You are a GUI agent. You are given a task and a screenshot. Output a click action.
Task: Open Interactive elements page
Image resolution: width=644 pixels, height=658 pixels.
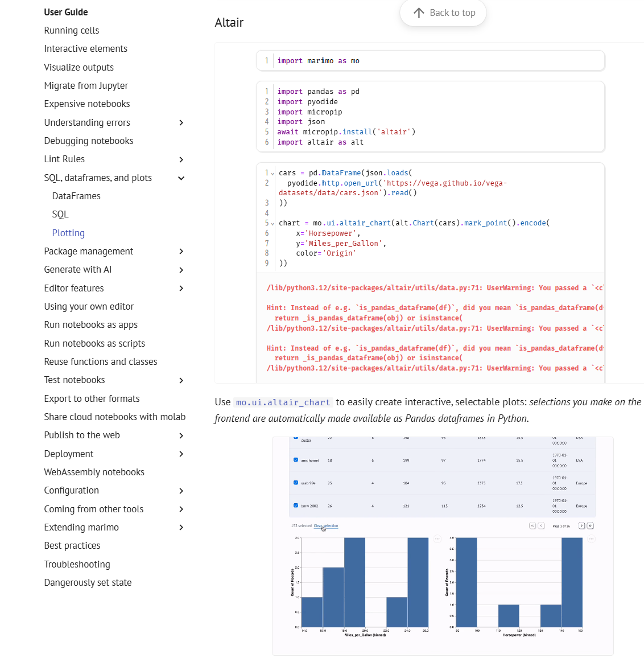click(85, 49)
